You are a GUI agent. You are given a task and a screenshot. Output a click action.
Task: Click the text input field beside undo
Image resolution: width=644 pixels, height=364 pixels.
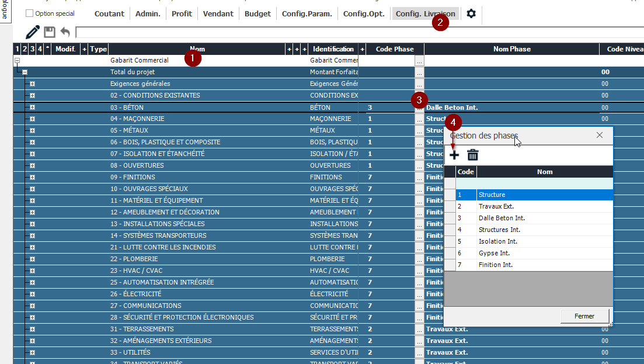(350, 32)
